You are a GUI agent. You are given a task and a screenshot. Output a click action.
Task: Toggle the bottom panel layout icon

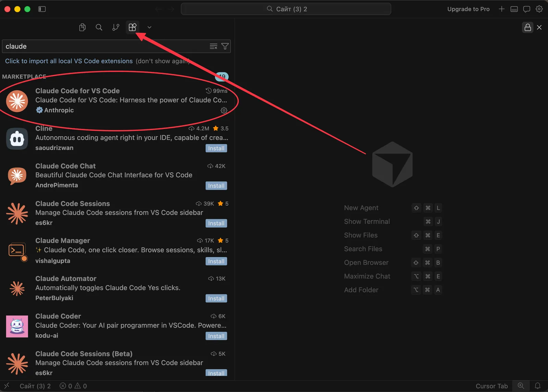(x=514, y=9)
